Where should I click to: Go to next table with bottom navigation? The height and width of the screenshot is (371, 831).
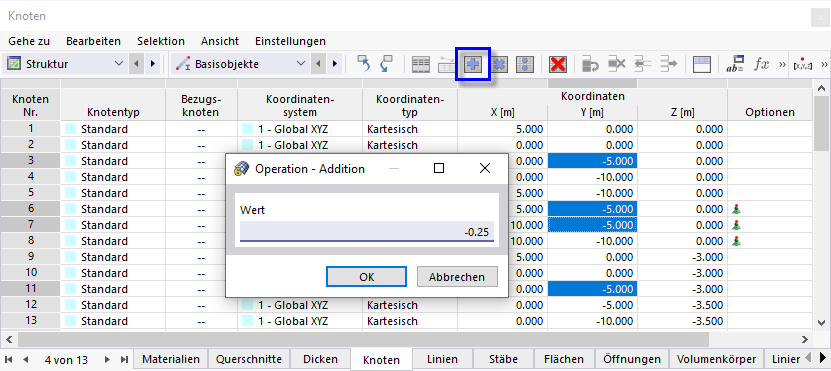coord(108,359)
